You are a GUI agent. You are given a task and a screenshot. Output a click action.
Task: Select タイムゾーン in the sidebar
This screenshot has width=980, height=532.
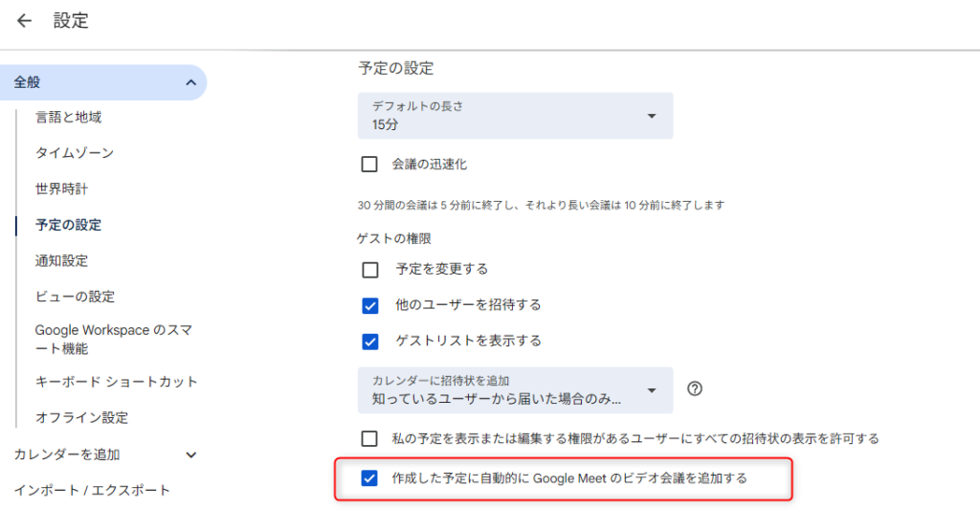(74, 153)
